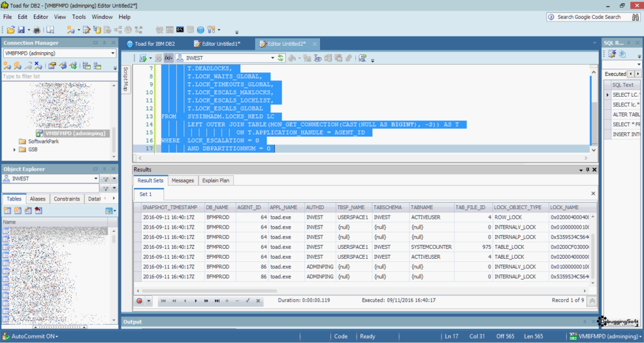
Task: Click the edit icon in SQL Recall panel
Action: click(x=612, y=54)
